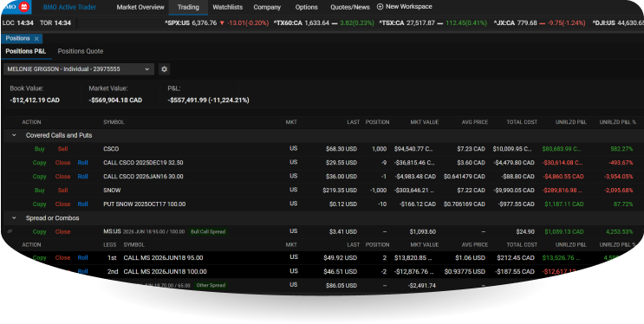
Task: Click link icon beside MS:US spread
Action: pos(10,231)
